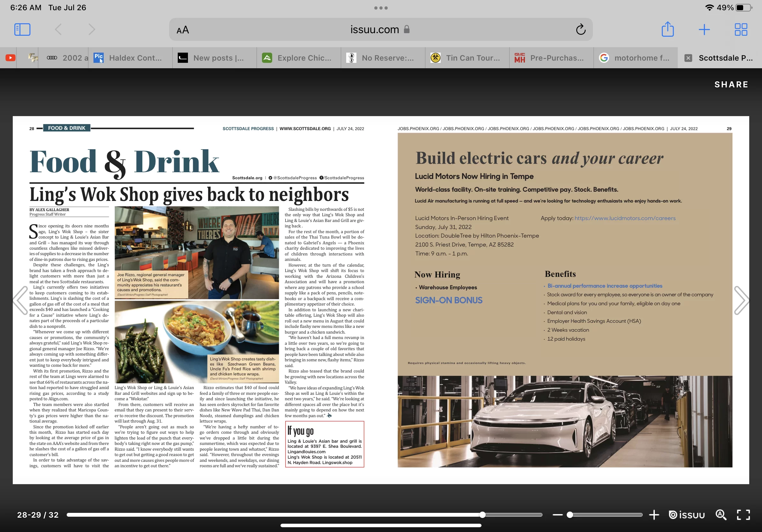Open the issuu logo link
This screenshot has height=532, width=762.
[686, 515]
